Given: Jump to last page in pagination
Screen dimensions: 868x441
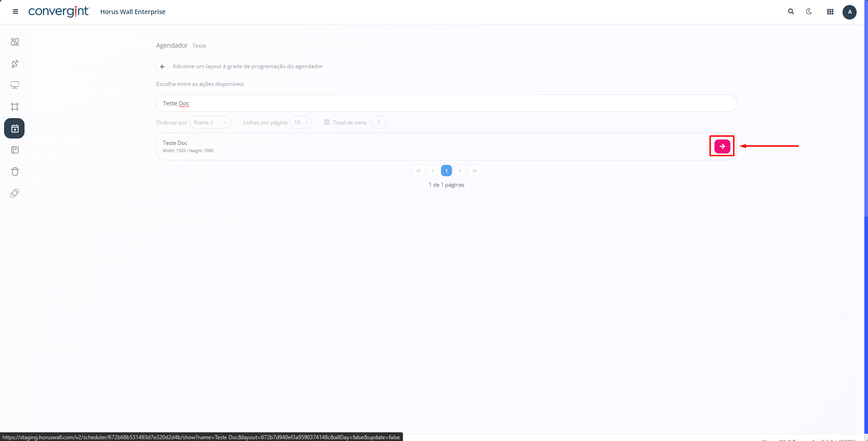Looking at the screenshot, I should point(474,171).
